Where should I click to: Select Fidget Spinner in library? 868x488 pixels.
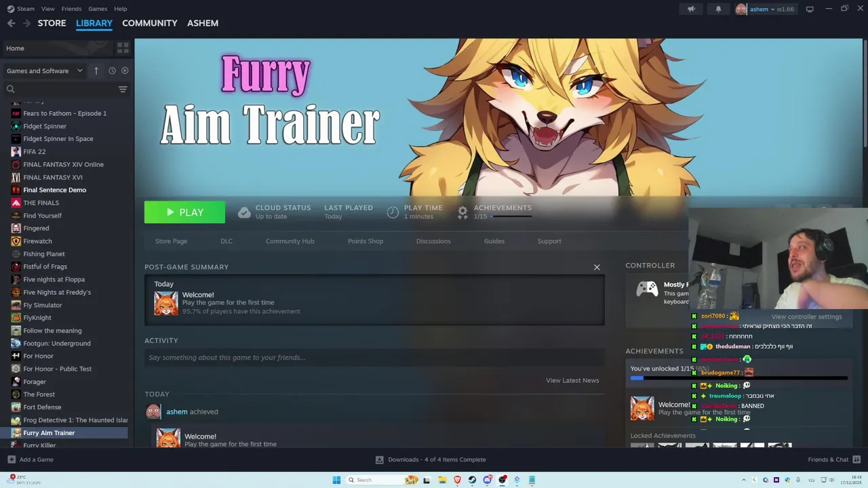(x=45, y=126)
